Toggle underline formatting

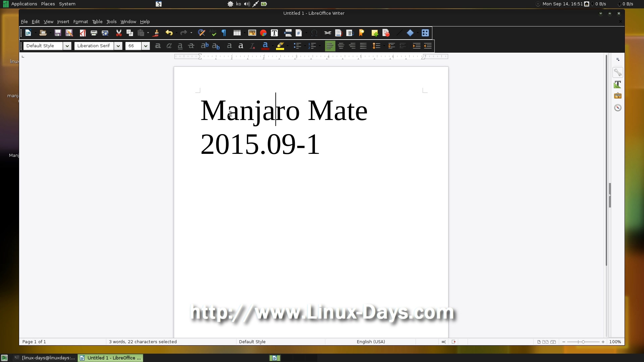(180, 46)
